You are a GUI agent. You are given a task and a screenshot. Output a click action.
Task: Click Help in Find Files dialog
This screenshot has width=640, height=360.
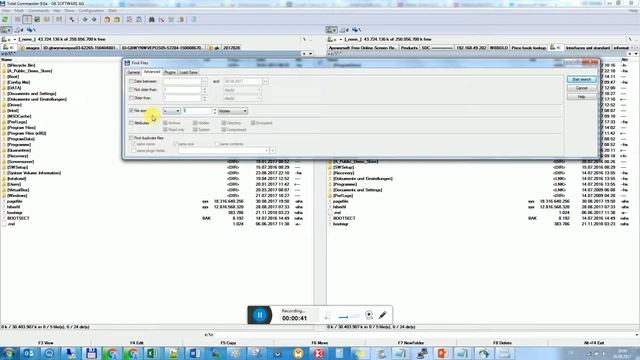coord(582,97)
